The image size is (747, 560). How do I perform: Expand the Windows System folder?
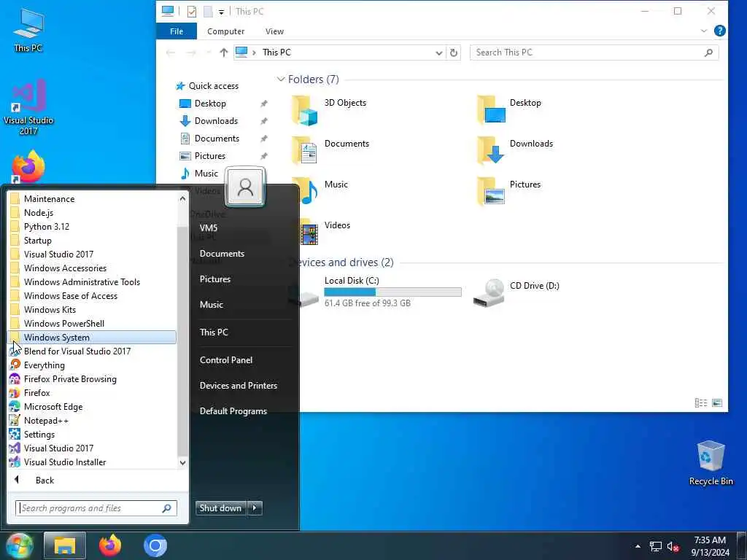pyautogui.click(x=92, y=337)
